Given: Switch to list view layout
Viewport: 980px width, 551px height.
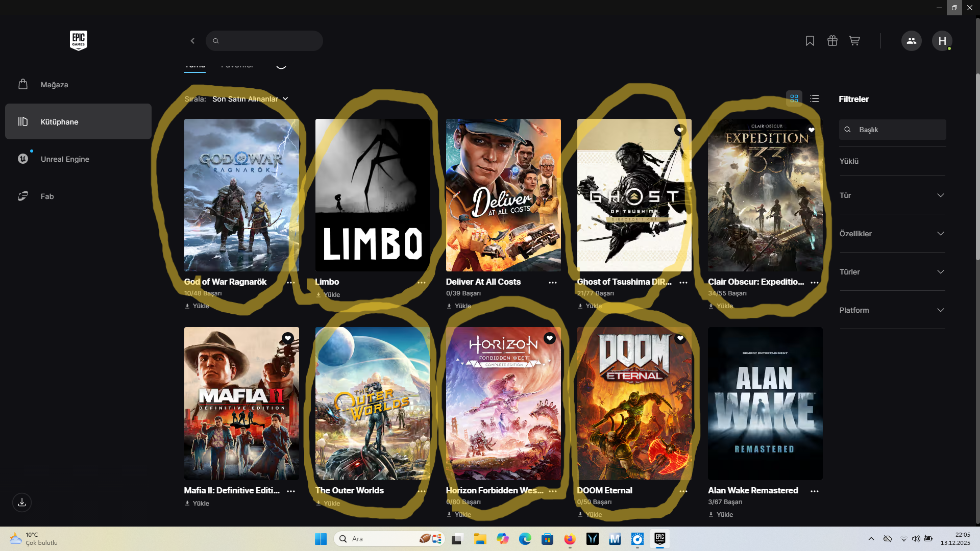Looking at the screenshot, I should (x=815, y=98).
